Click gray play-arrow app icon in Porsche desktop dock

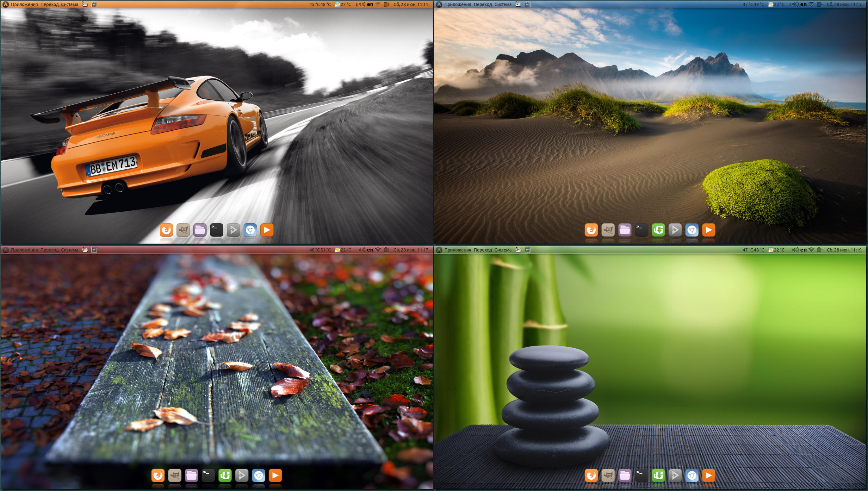click(233, 230)
